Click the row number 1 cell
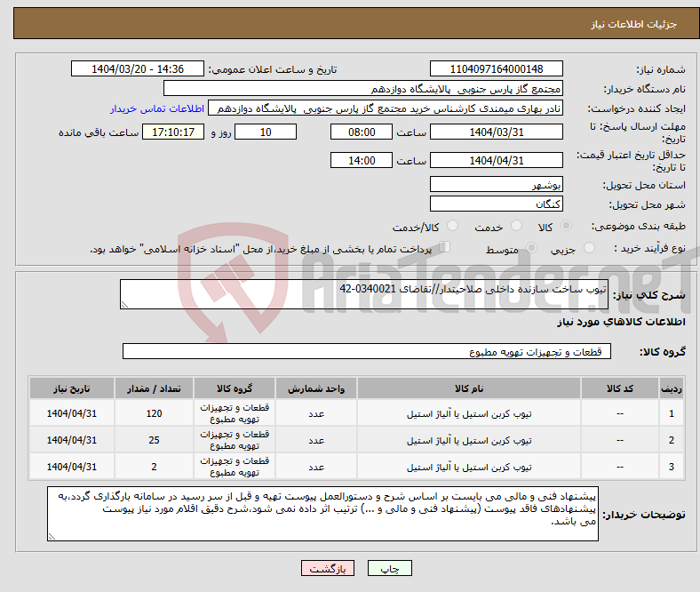Image resolution: width=700 pixels, height=592 pixels. click(672, 413)
